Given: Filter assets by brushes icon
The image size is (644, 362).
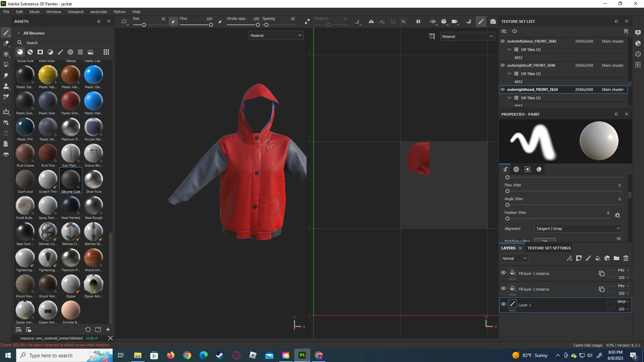Looking at the screenshot, I should pyautogui.click(x=60, y=52).
